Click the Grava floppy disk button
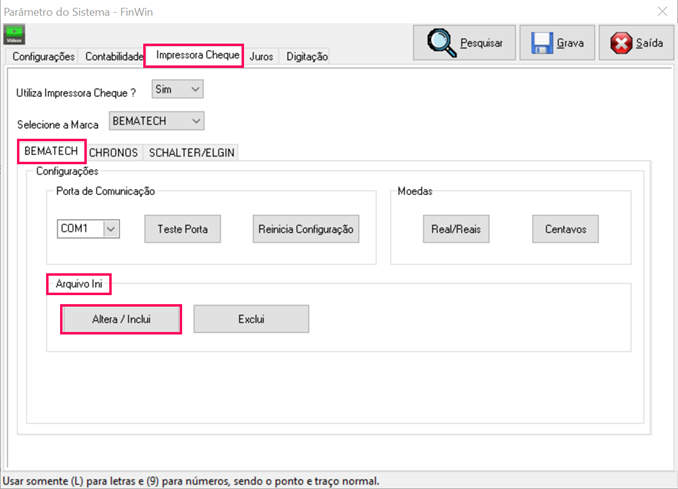The height and width of the screenshot is (489, 678). pos(557,44)
